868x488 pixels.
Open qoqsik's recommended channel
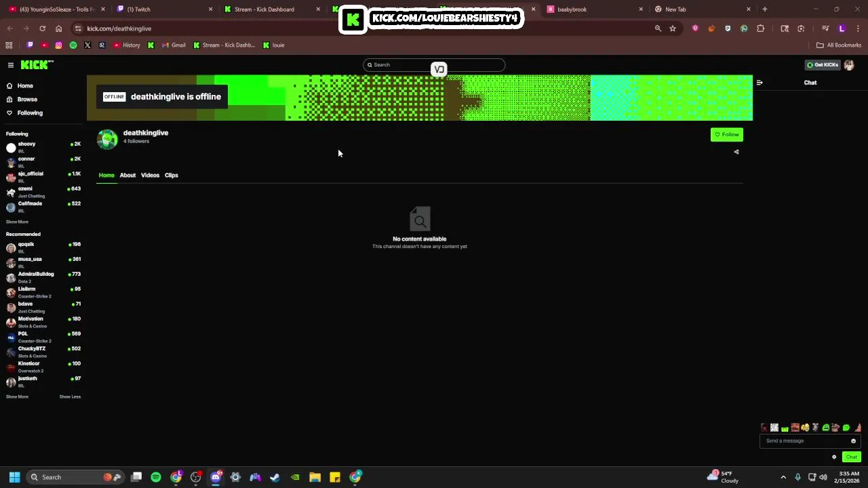43,247
